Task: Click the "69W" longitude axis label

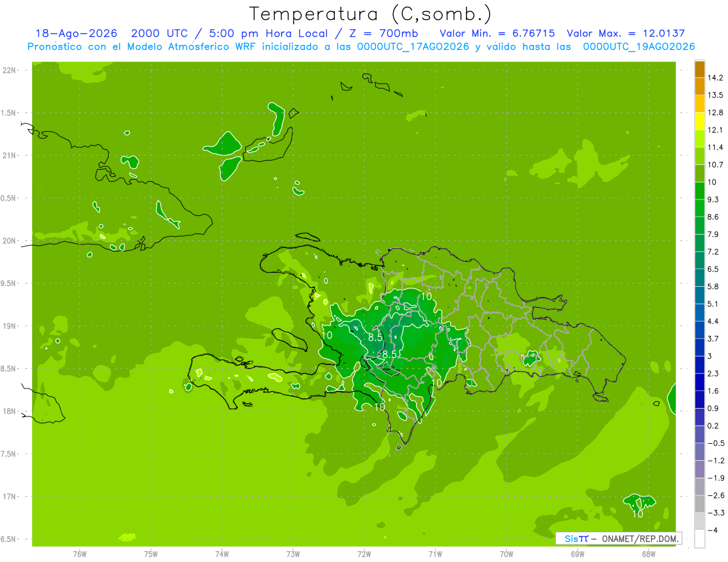Action: pos(577,554)
